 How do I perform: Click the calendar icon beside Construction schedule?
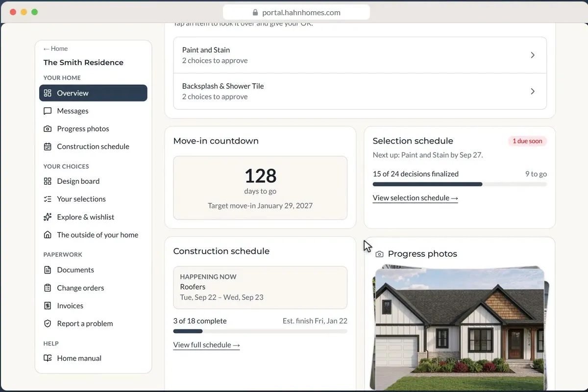48,147
